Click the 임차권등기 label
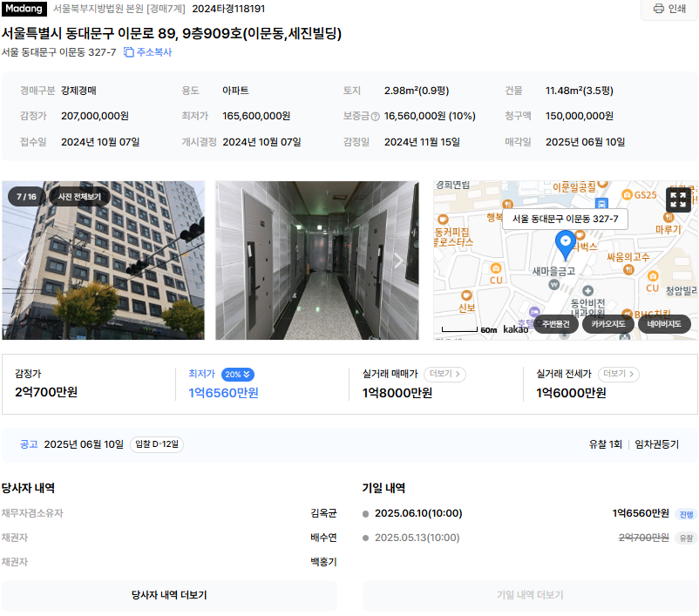Image resolution: width=699 pixels, height=616 pixels. click(656, 444)
